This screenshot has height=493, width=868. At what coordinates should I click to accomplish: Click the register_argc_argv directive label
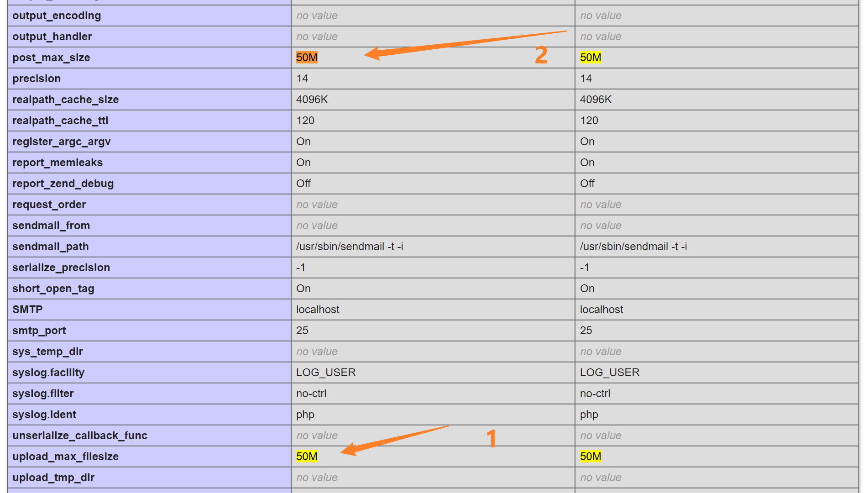click(x=62, y=142)
